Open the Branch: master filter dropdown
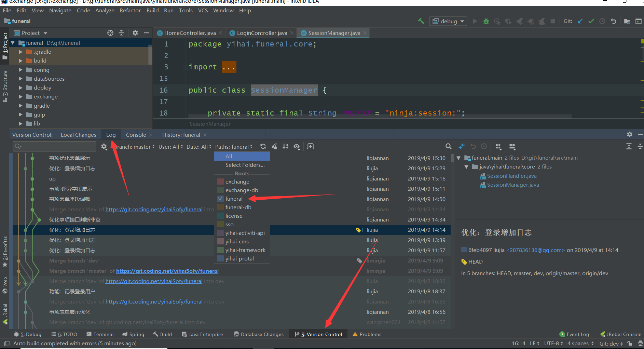 (135, 147)
